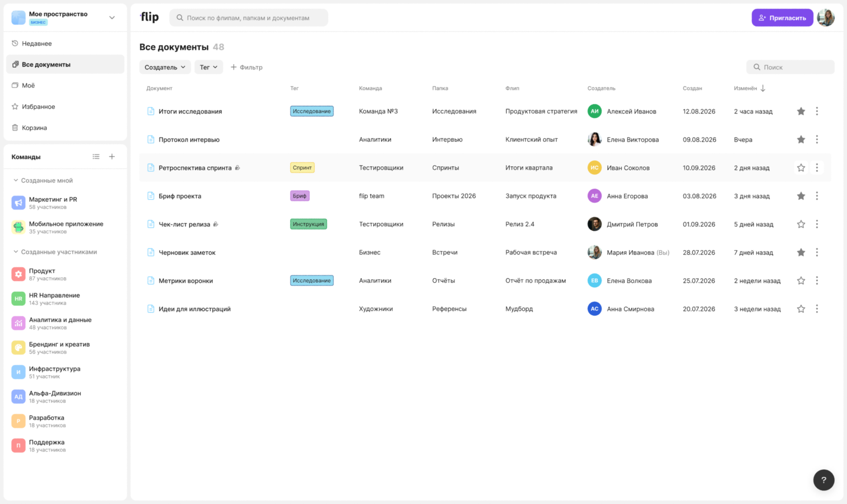Favorite the Метрики воронки document
847x504 pixels.
801,281
